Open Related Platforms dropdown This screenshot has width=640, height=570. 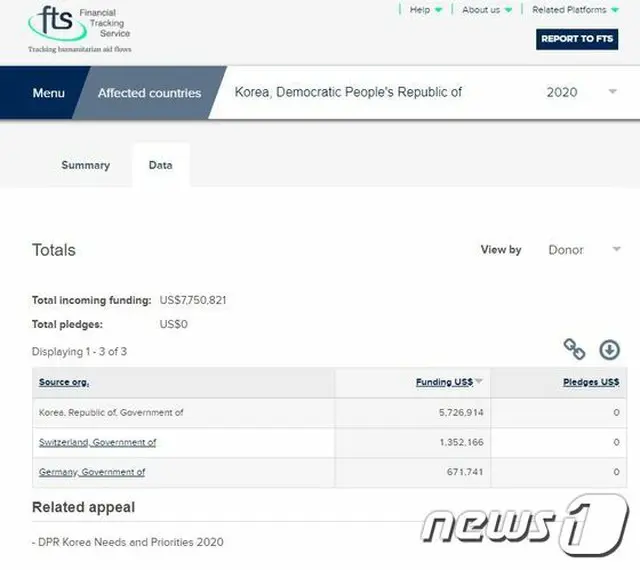[575, 10]
